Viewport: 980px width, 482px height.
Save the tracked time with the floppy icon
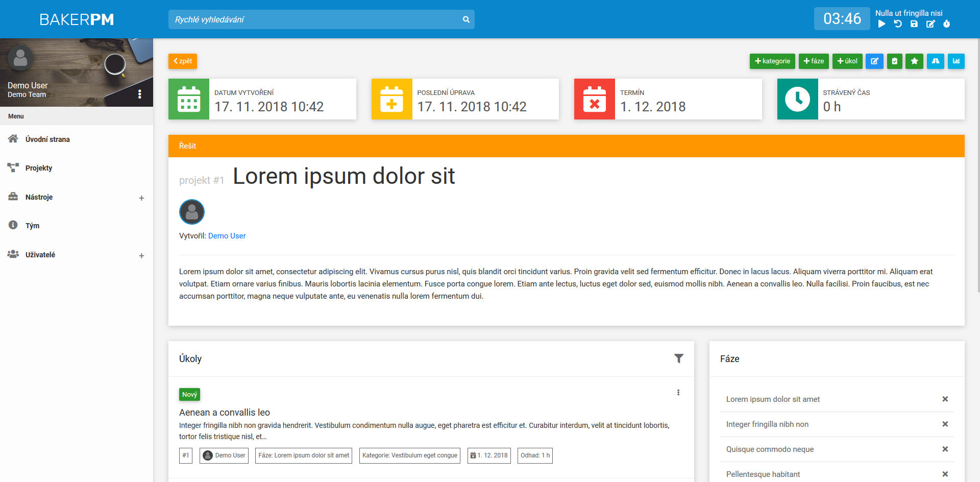point(914,24)
